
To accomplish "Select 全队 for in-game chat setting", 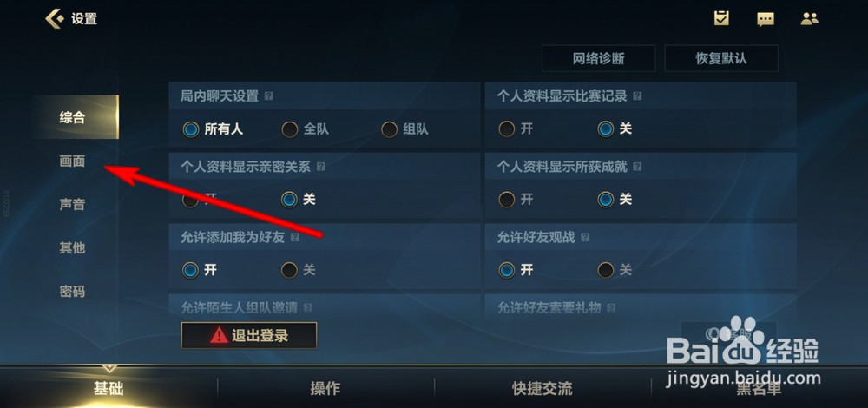I will tap(306, 129).
